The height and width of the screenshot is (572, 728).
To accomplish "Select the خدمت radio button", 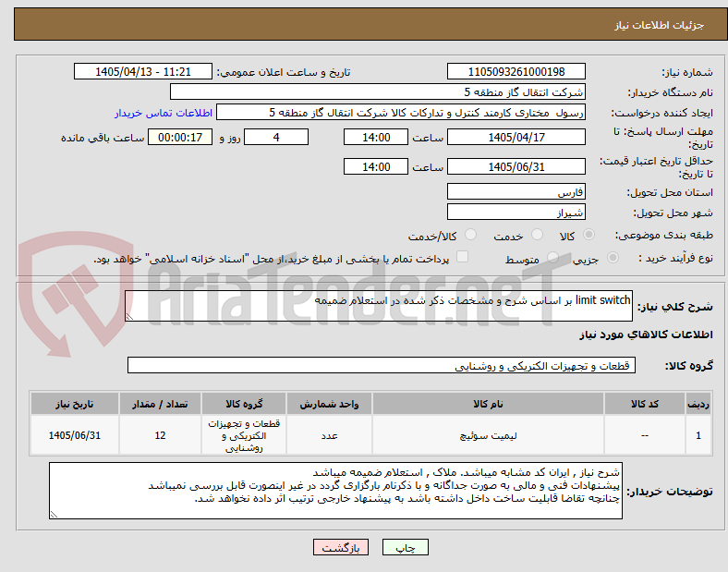I will tap(537, 235).
